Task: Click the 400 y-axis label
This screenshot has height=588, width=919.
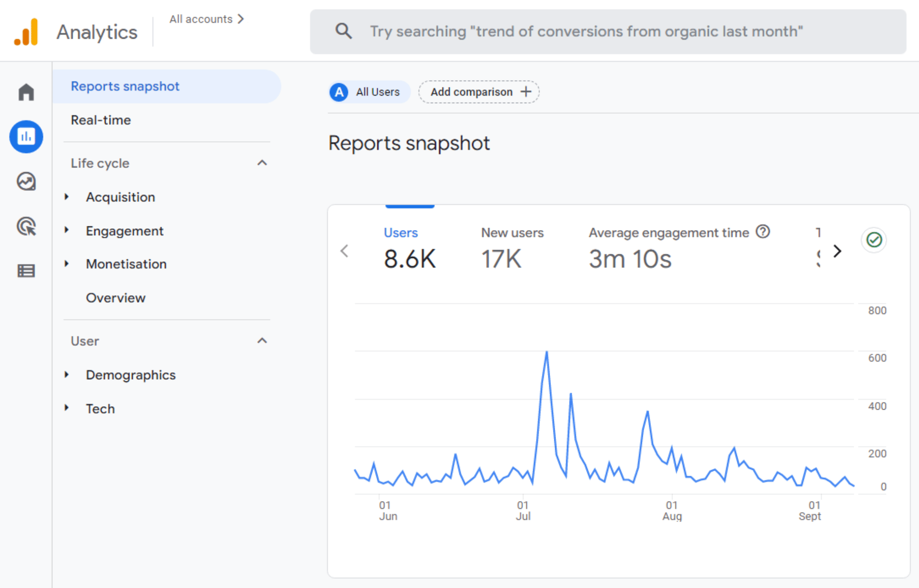Action: [877, 406]
